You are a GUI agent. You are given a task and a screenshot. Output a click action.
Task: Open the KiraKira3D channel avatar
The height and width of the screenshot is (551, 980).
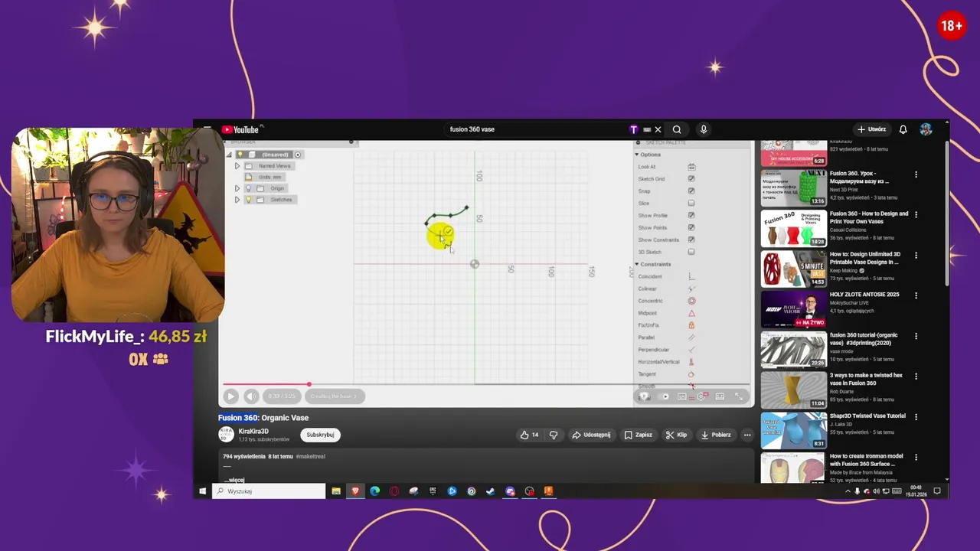[x=226, y=435]
